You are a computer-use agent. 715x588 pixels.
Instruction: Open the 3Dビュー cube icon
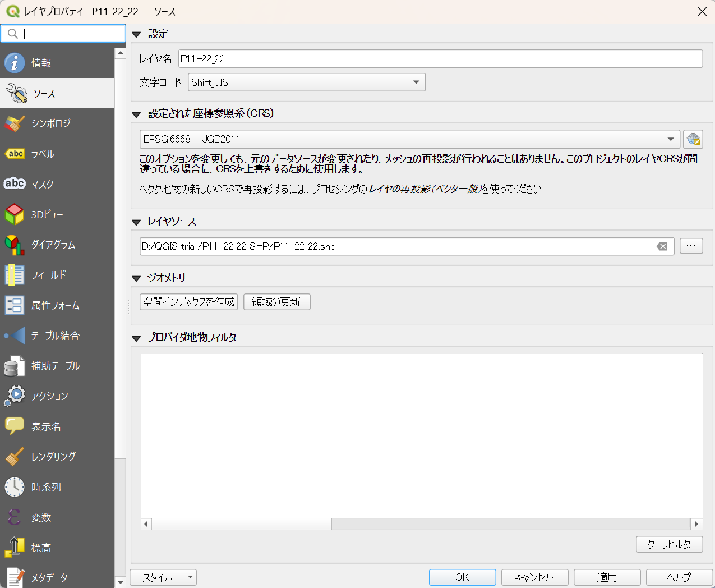(15, 214)
